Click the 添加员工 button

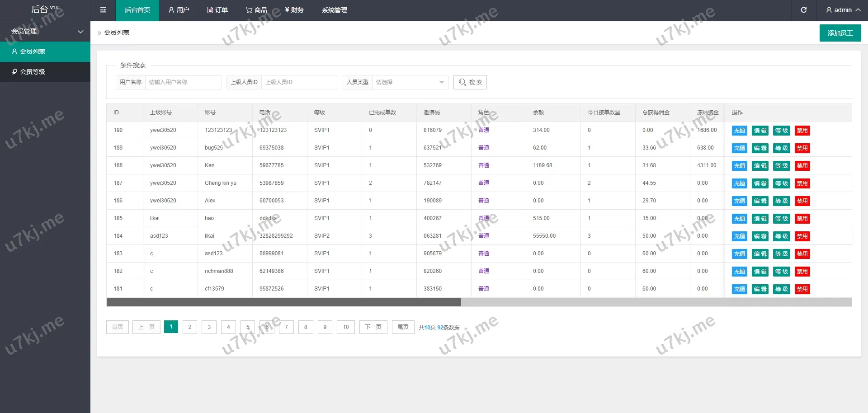(x=840, y=33)
